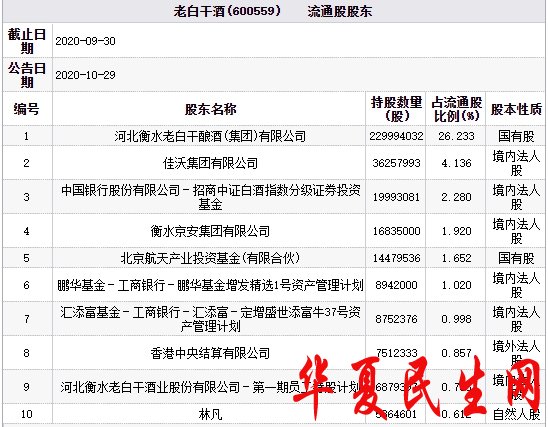548x427 pixels.
Task: Click row number '7' cell
Action: pyautogui.click(x=27, y=319)
